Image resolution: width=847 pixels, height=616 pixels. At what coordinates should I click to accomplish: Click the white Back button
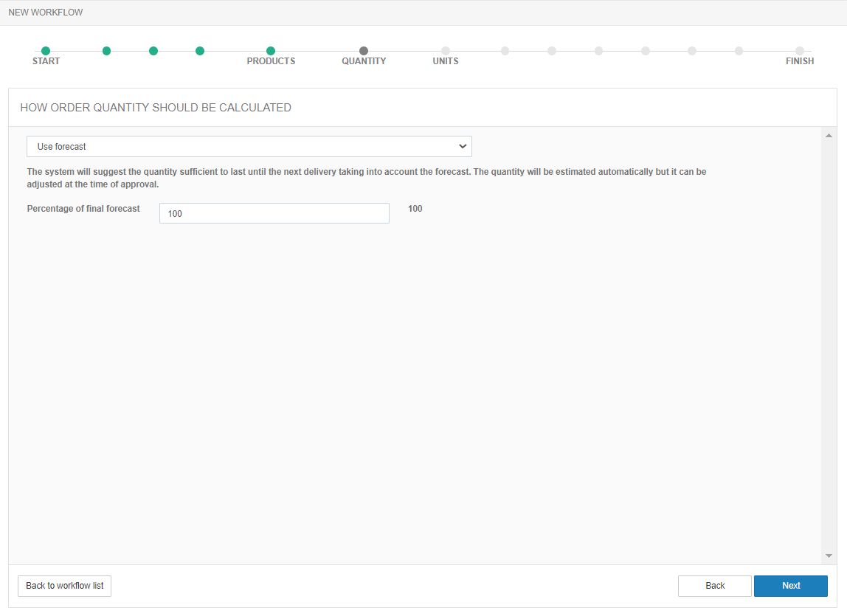coord(714,586)
